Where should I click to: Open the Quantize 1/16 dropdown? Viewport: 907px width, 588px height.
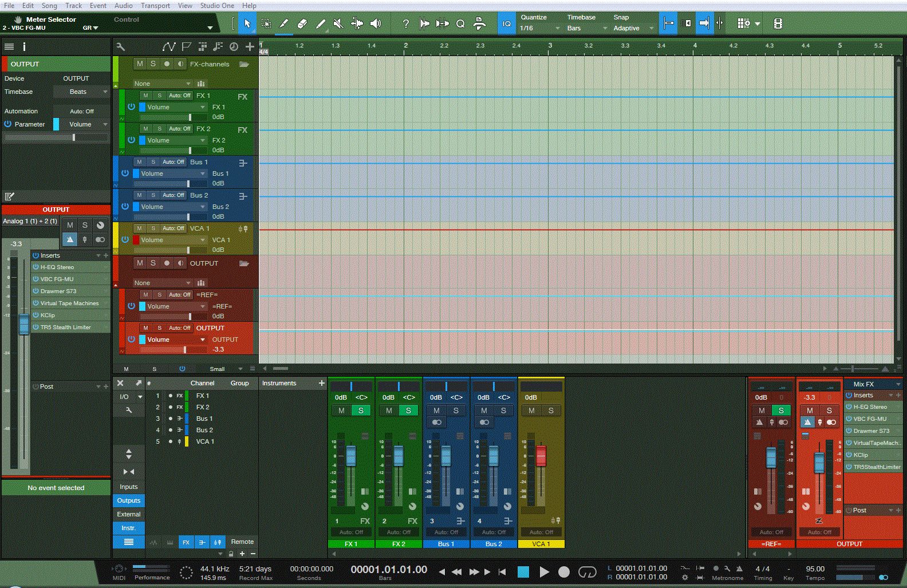(x=539, y=28)
